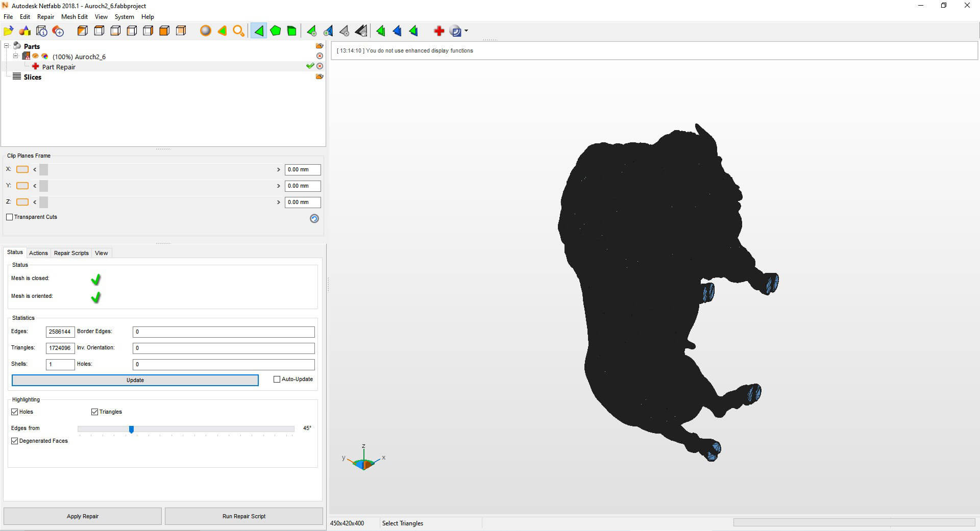Screen dimensions: 980x531
Task: Enable the Auto-Update checkbox
Action: (277, 380)
